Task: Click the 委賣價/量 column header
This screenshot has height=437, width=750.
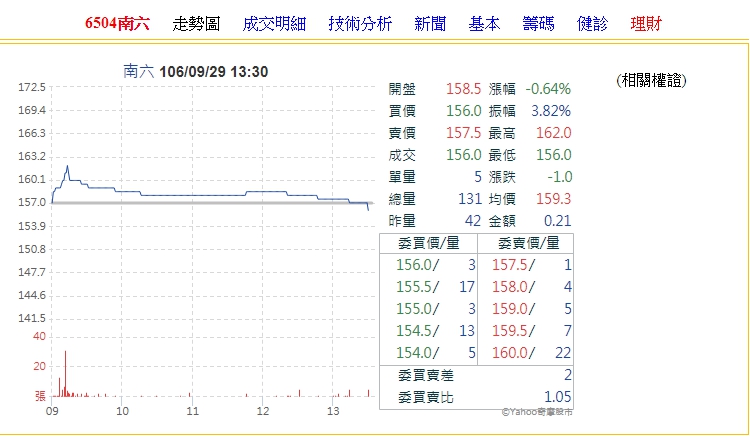Action: coord(529,243)
